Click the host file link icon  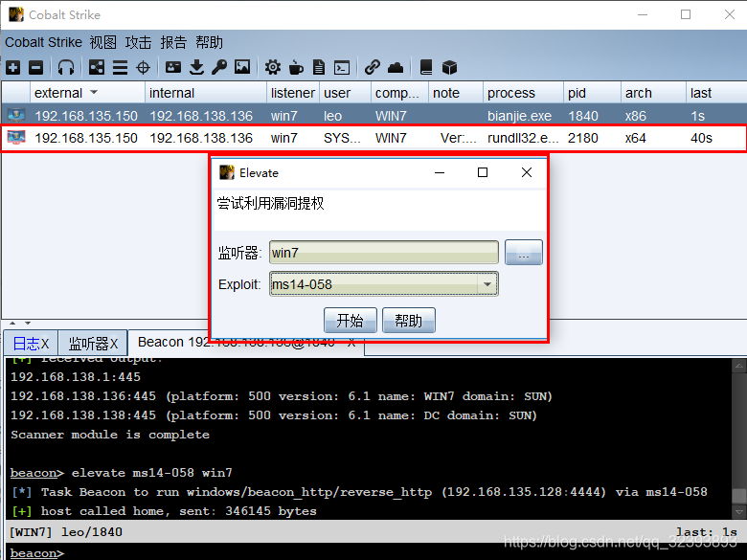373,68
